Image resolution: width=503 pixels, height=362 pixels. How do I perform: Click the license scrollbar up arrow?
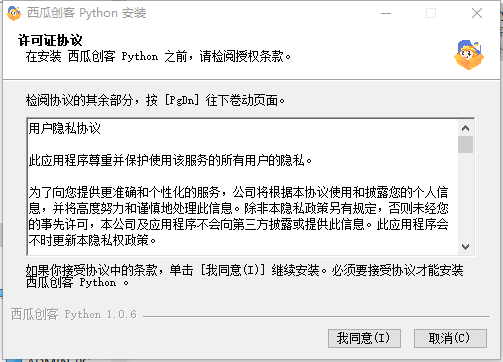click(465, 128)
